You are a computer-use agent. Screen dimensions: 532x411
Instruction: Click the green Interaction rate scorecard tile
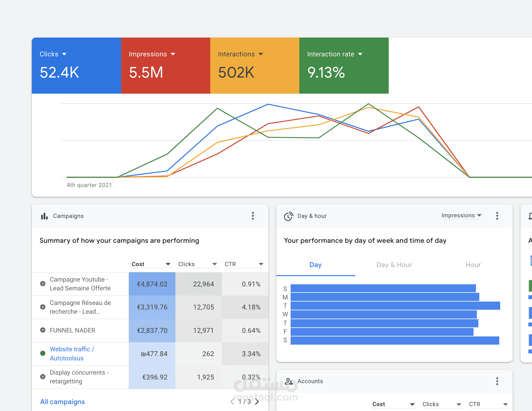[x=344, y=65]
